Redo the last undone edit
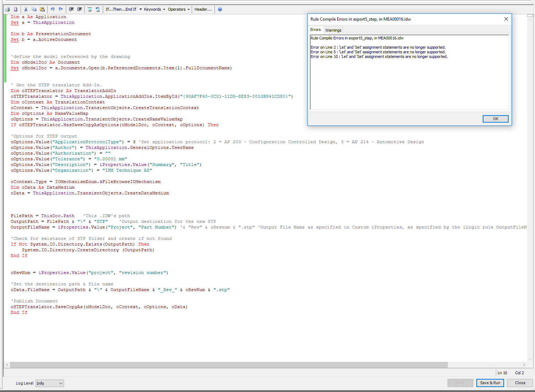The image size is (535, 392). [x=61, y=9]
